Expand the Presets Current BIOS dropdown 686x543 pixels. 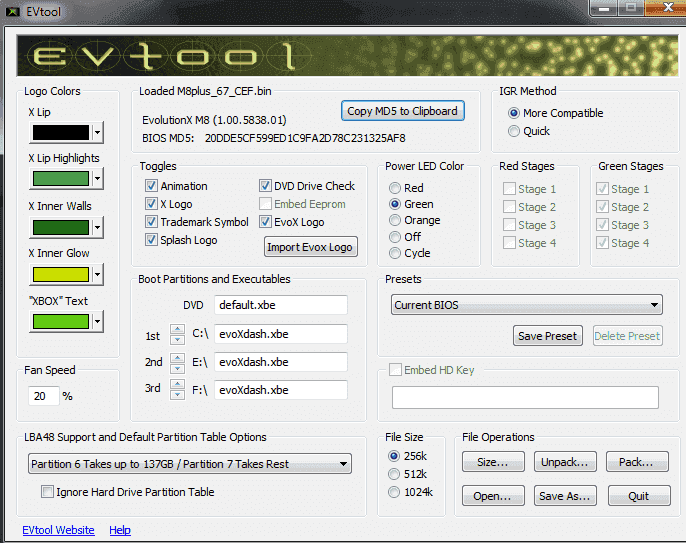pos(527,305)
